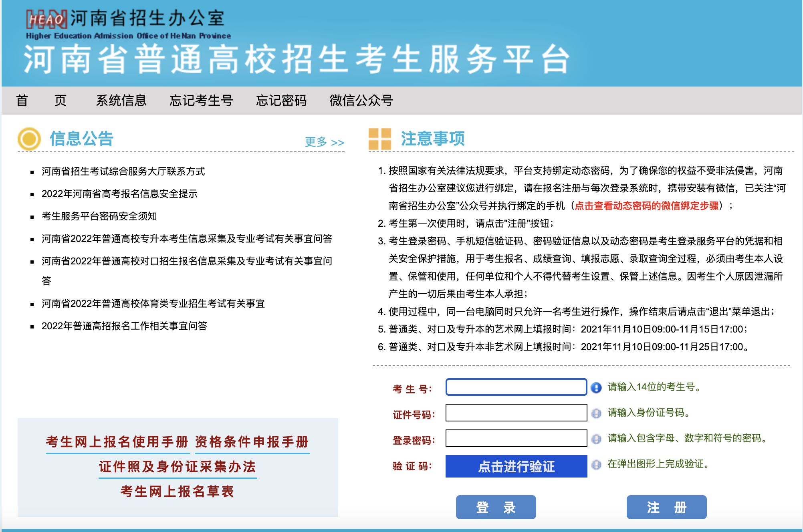Click into the 登录密码 input field
Screen dimensions: 803x532
point(516,438)
